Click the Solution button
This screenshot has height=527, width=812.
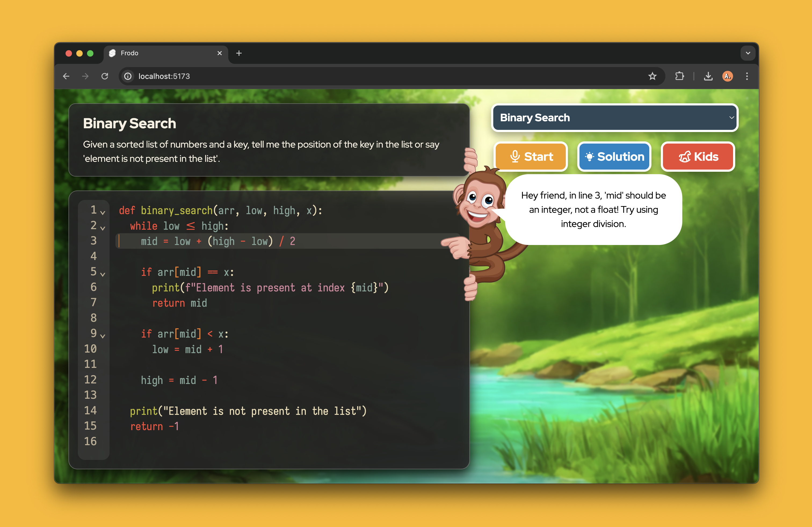point(614,157)
